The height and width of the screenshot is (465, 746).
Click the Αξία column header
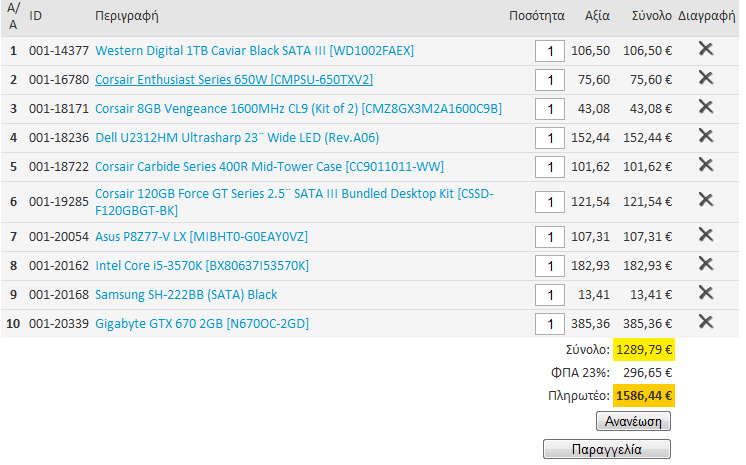point(597,16)
